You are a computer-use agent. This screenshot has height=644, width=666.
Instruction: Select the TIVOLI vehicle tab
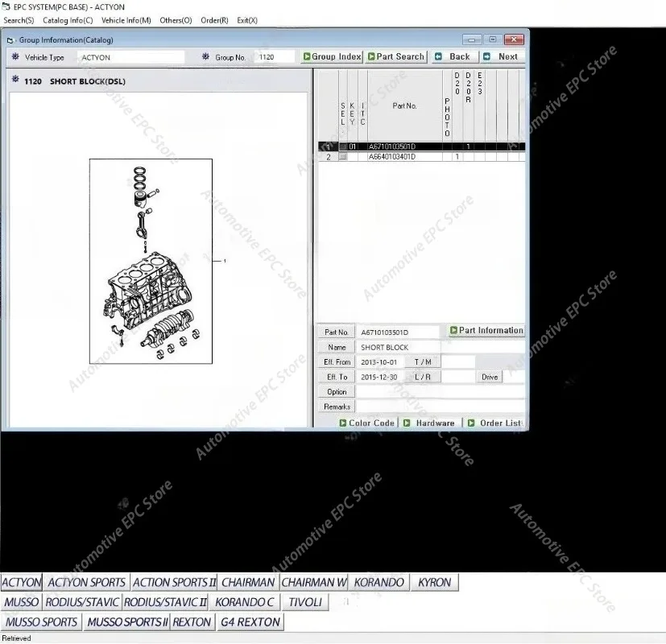[x=305, y=602]
